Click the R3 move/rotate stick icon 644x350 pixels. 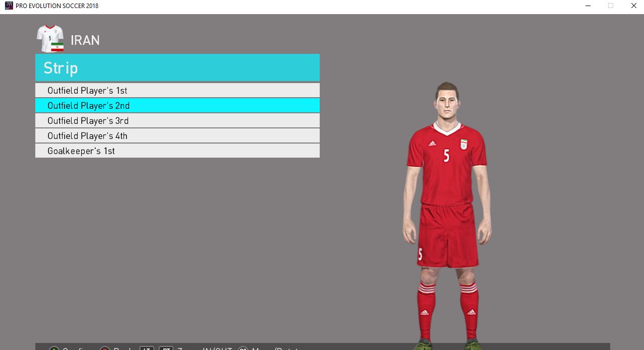(243, 348)
